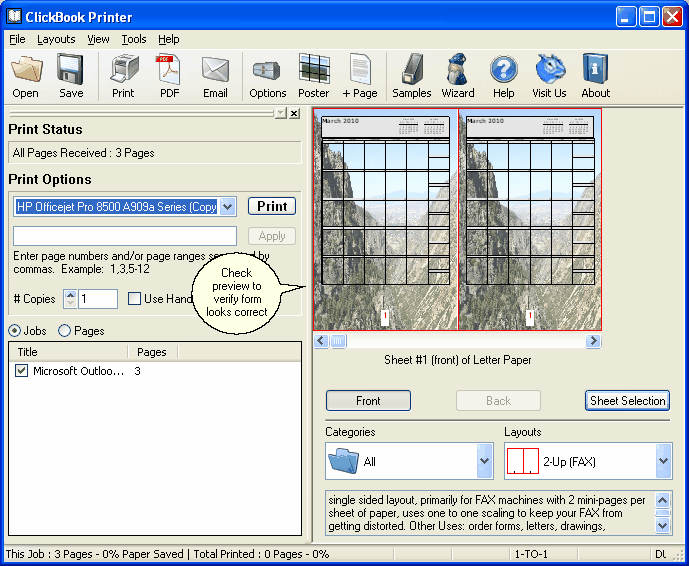The width and height of the screenshot is (689, 566).
Task: Click the preview horizontal scrollbar thumb
Action: coord(338,341)
